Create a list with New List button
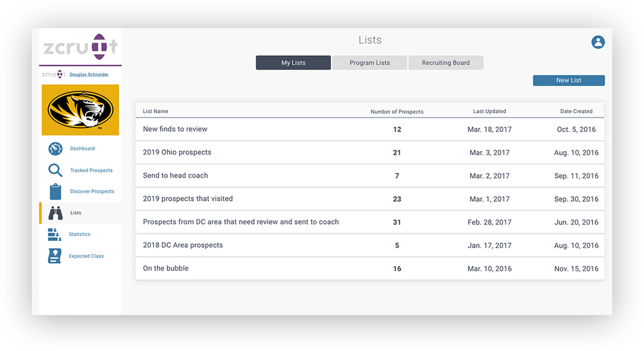The width and height of the screenshot is (644, 351). coord(569,80)
